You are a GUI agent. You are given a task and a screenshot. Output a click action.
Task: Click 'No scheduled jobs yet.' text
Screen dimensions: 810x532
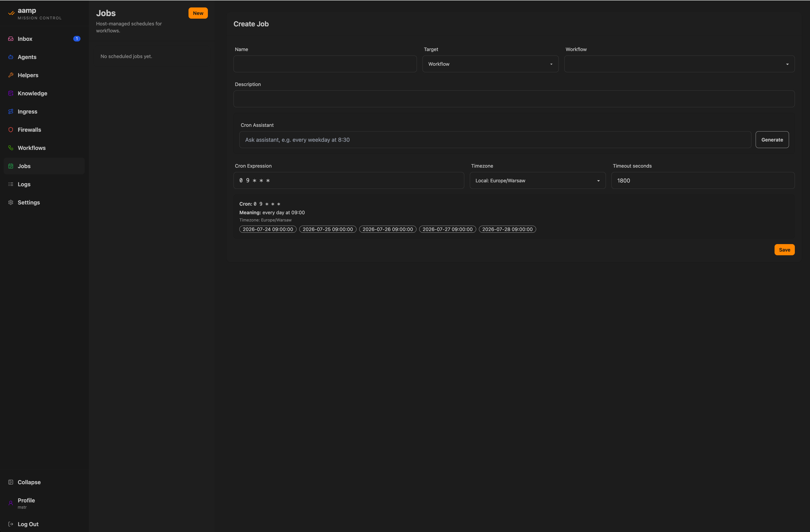click(126, 56)
